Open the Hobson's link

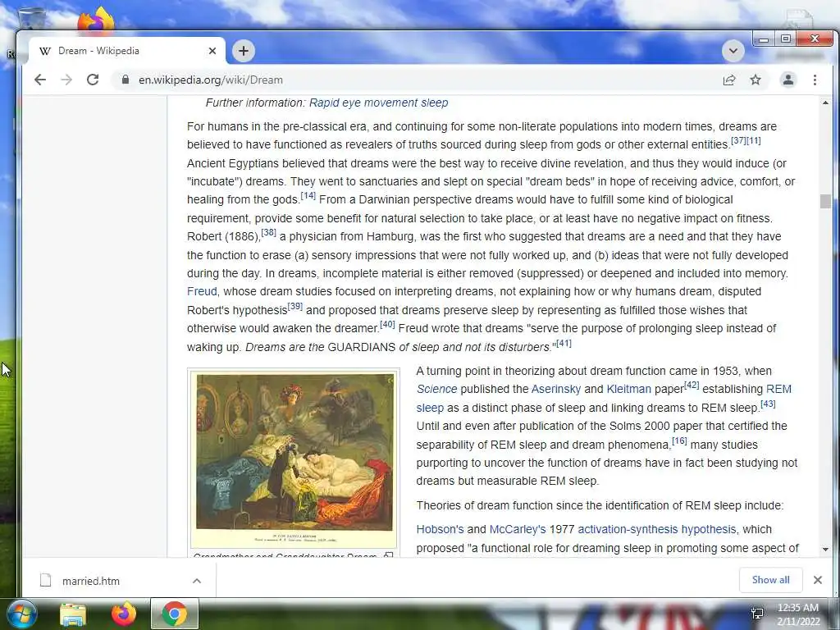click(440, 529)
